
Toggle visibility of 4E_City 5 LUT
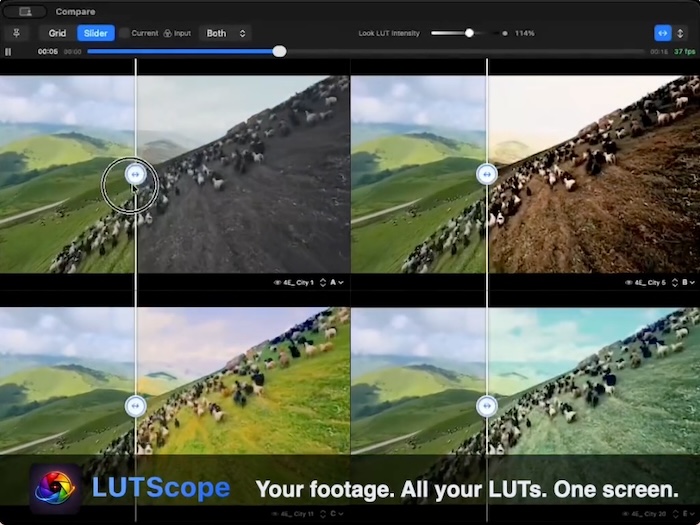(628, 283)
